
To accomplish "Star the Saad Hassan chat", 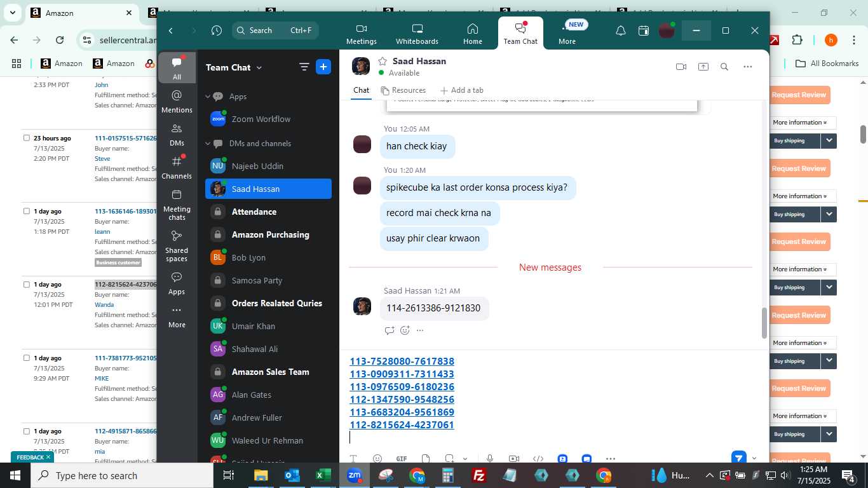I will [x=383, y=61].
